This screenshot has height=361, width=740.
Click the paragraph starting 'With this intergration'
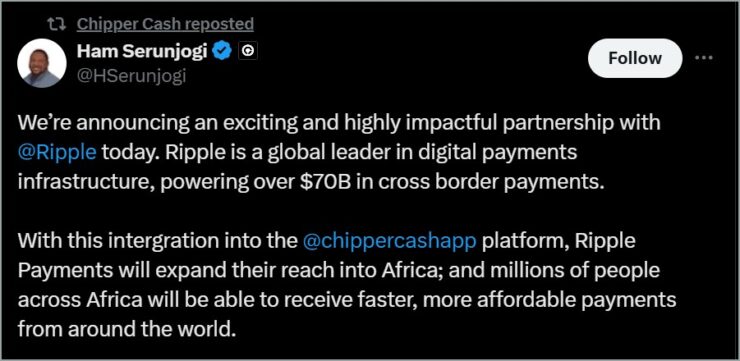click(x=347, y=285)
